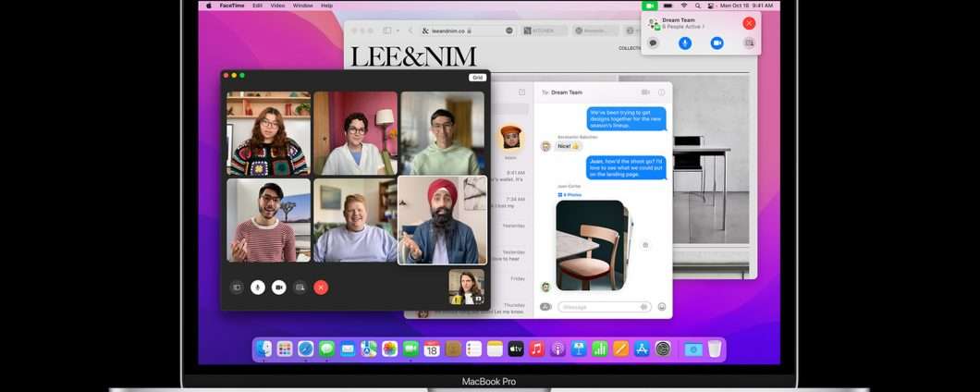
Task: Open Trash from the Dock
Action: click(715, 349)
